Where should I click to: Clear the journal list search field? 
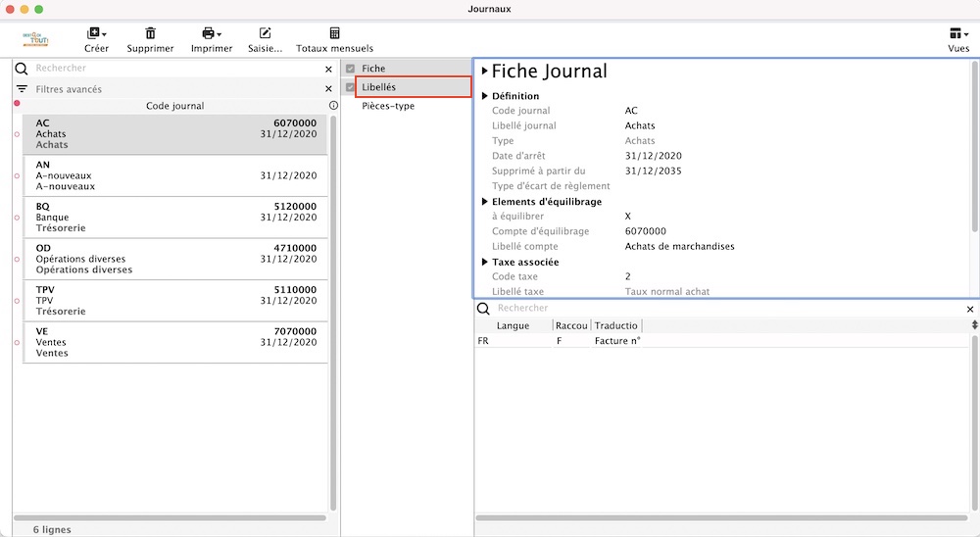point(328,70)
